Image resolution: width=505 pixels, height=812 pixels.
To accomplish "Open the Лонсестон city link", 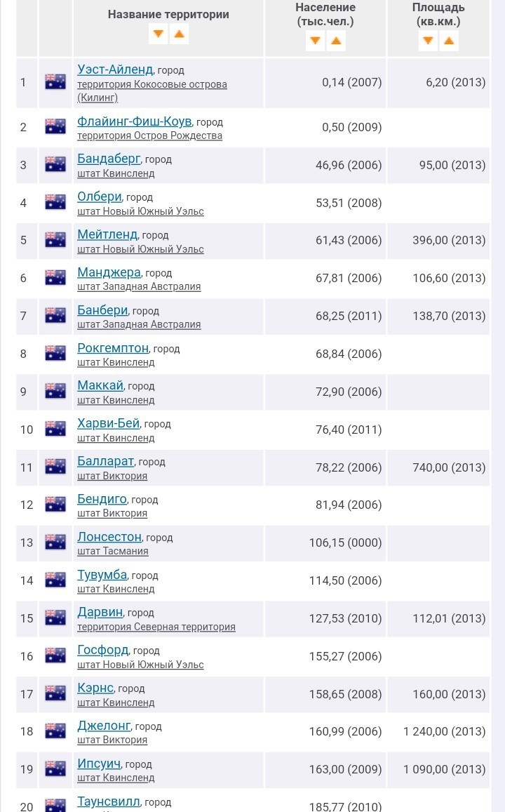I will pos(109,537).
